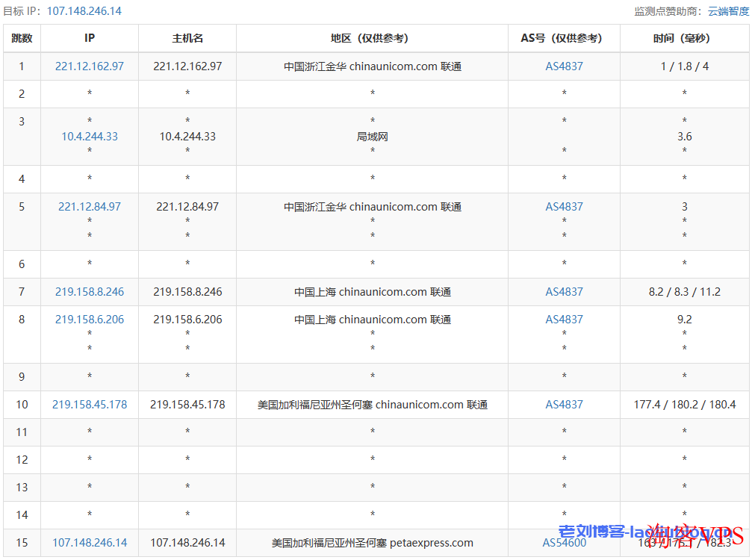Select the 地区（仅供参考）column header
The width and height of the screenshot is (752, 560).
372,38
